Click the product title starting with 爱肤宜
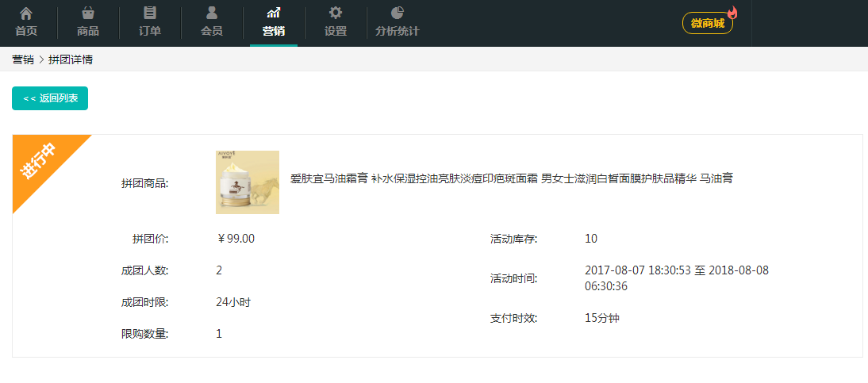Image resolution: width=868 pixels, height=383 pixels. click(x=511, y=179)
